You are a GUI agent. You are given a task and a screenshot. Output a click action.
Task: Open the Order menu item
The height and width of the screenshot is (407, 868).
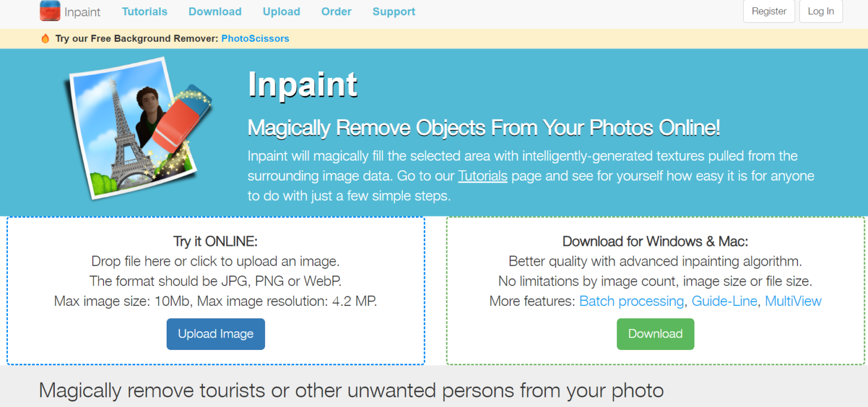click(x=336, y=11)
